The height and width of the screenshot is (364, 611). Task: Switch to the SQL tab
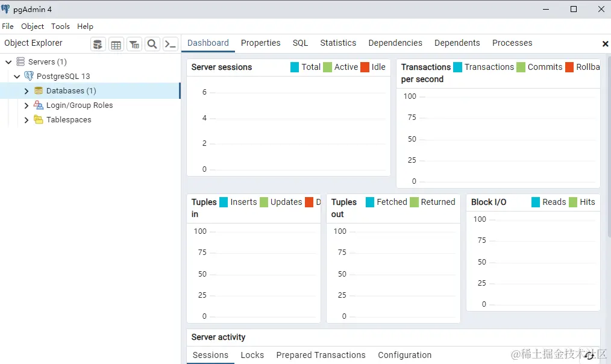[x=301, y=43]
